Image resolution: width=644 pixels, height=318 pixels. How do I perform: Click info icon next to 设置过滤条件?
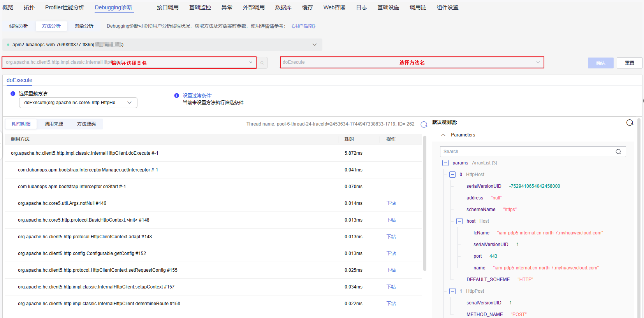(x=176, y=96)
